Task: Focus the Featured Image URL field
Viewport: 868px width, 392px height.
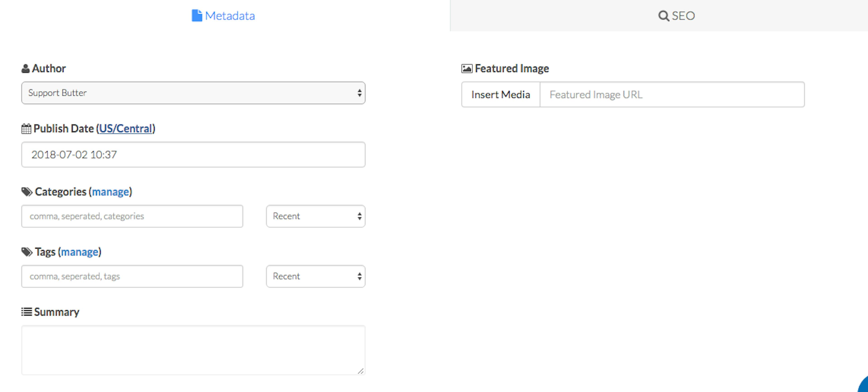Action: 672,94
